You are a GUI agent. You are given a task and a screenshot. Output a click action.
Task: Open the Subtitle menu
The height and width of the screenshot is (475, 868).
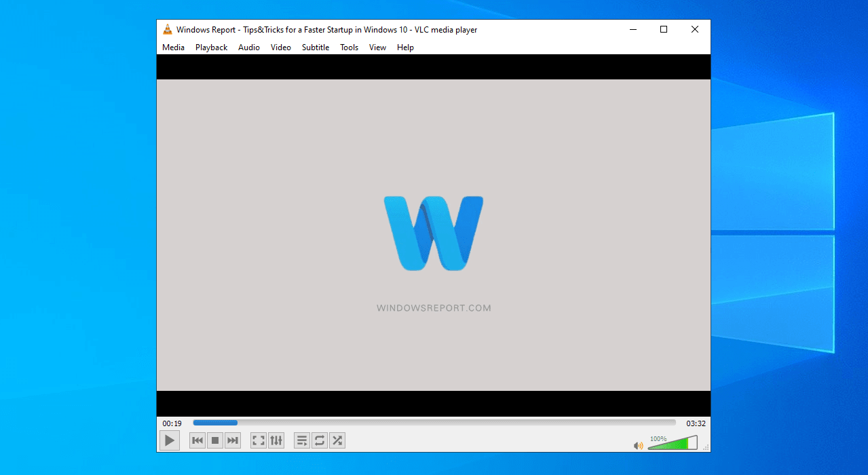(316, 47)
